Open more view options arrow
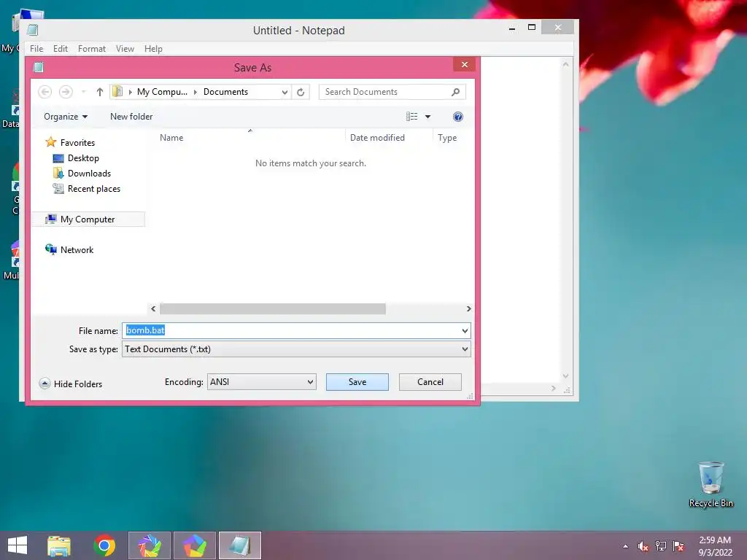The height and width of the screenshot is (560, 747). pyautogui.click(x=427, y=117)
